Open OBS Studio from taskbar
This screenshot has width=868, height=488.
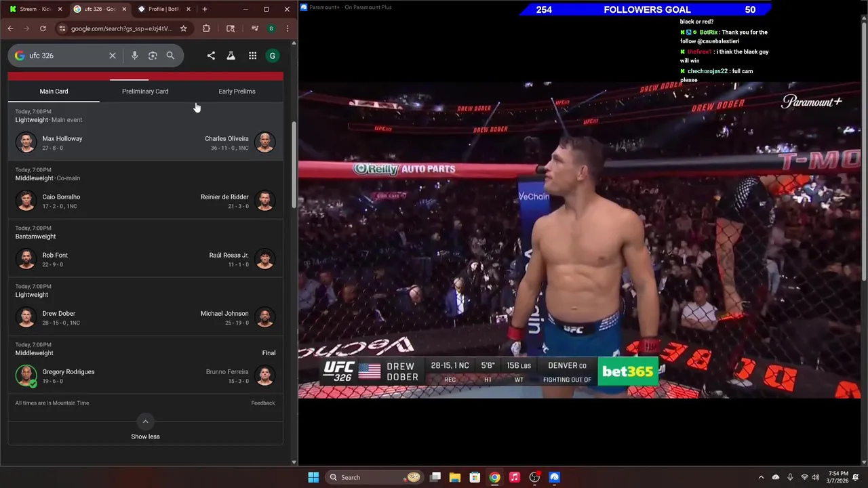(534, 477)
